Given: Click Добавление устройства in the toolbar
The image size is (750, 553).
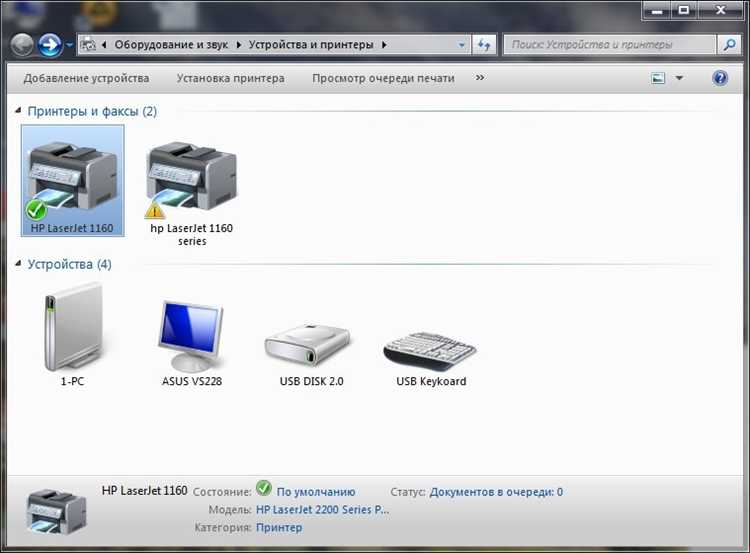Looking at the screenshot, I should click(x=86, y=78).
